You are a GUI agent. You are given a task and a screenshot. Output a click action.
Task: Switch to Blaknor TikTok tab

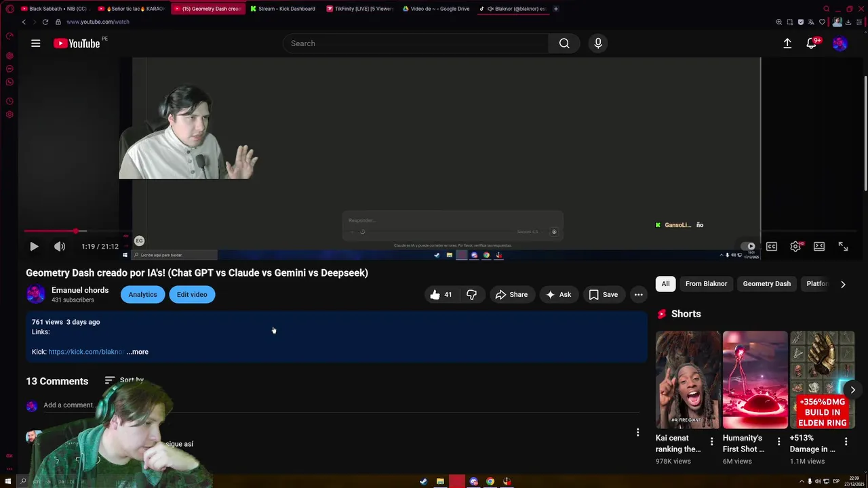click(513, 9)
